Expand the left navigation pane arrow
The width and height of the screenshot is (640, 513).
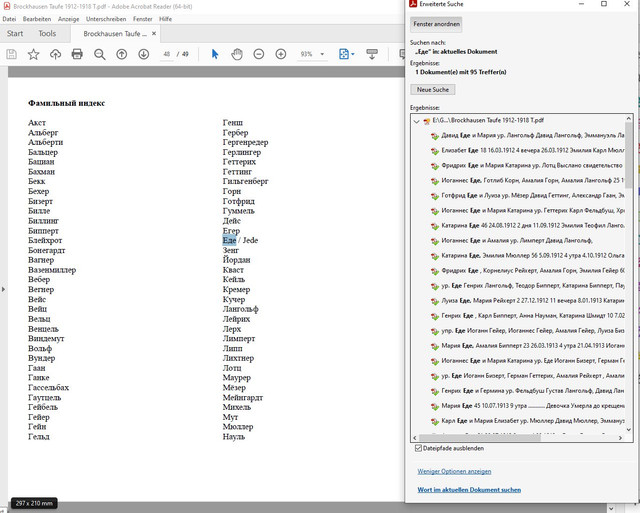click(x=3, y=289)
